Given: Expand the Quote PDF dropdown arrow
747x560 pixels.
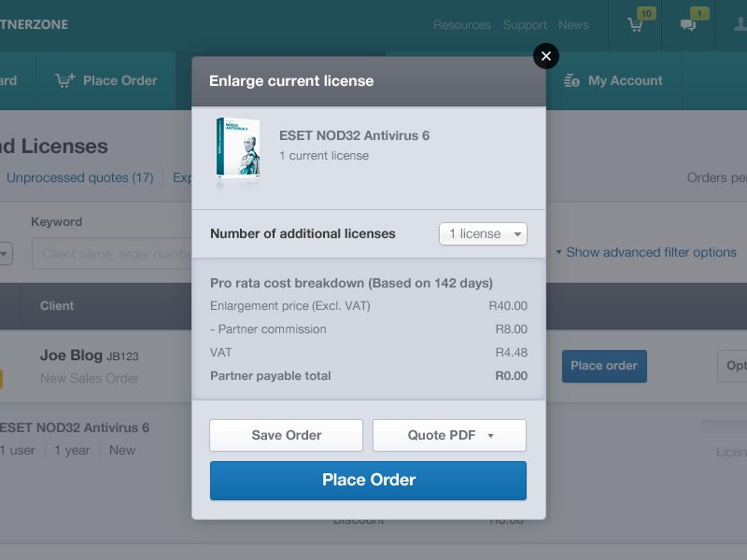Looking at the screenshot, I should 491,436.
